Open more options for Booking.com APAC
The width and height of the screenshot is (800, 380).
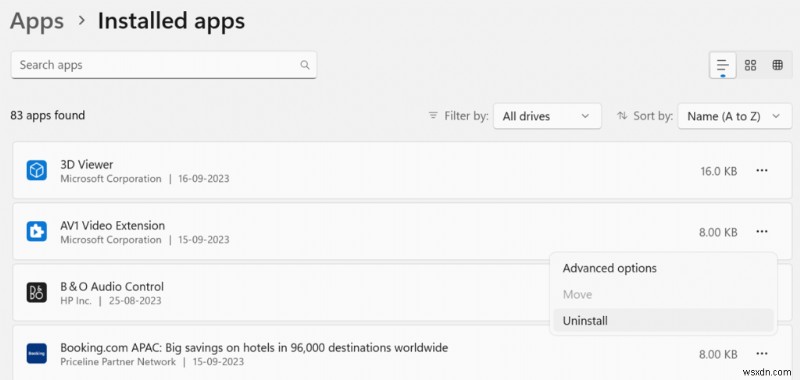762,353
